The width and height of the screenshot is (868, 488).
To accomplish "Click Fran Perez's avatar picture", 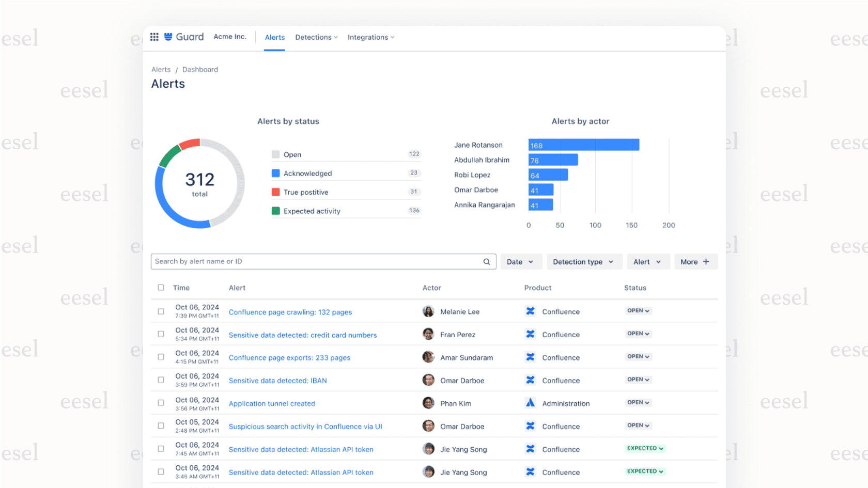I will coord(428,334).
